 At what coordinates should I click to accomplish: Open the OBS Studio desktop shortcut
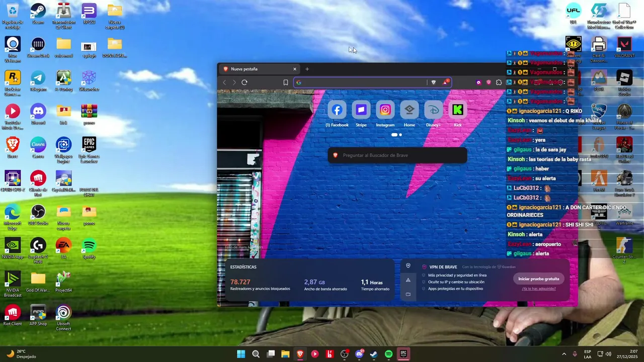click(x=38, y=215)
